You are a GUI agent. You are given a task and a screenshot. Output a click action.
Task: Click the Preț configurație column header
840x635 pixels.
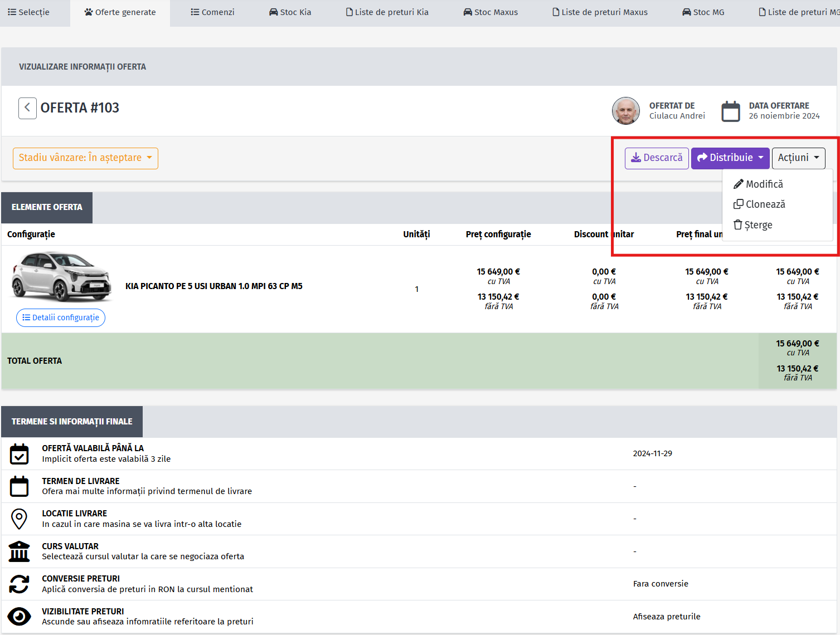pos(498,235)
